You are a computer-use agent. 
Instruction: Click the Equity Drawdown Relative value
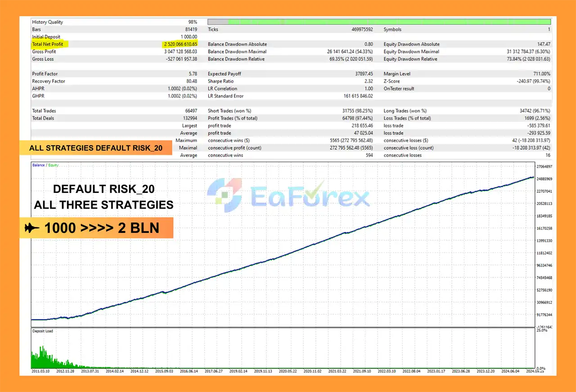(x=526, y=59)
